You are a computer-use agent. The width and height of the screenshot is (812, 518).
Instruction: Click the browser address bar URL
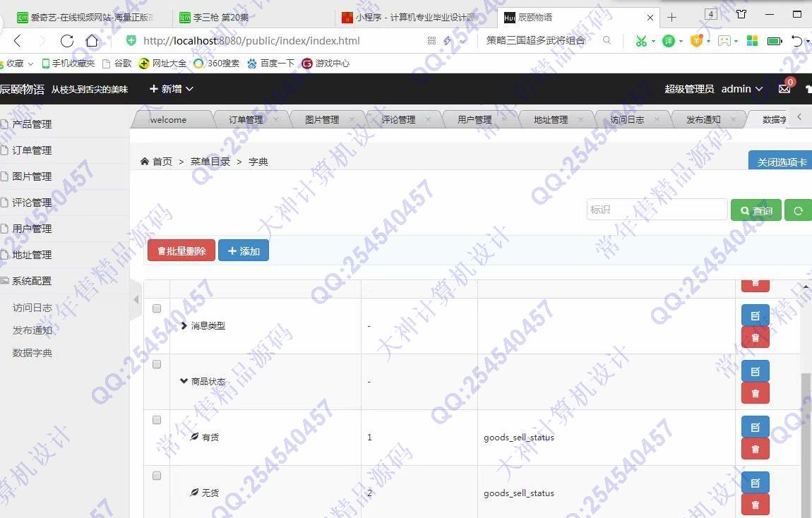pos(251,40)
